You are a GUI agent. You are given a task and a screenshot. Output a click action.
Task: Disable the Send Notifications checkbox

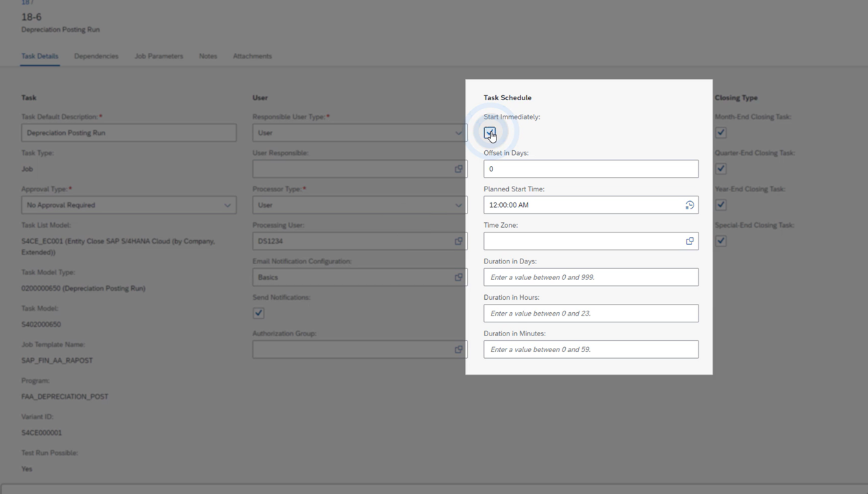(x=258, y=313)
